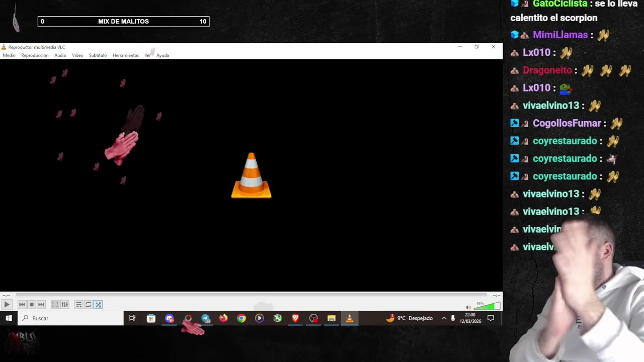Viewport: 644px width, 362px height.
Task: Open the Medio menu
Action: click(9, 55)
